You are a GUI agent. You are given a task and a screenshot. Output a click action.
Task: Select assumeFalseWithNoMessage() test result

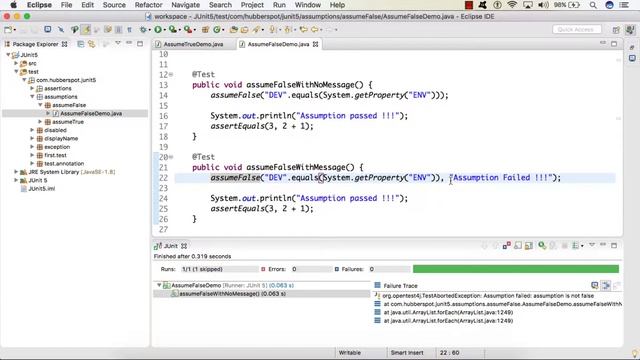point(232,294)
